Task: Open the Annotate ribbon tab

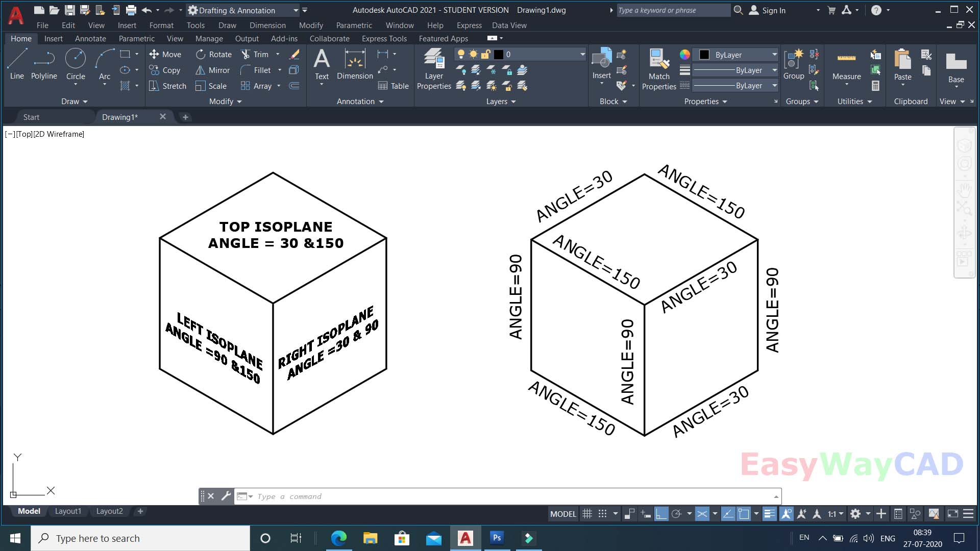Action: click(90, 39)
